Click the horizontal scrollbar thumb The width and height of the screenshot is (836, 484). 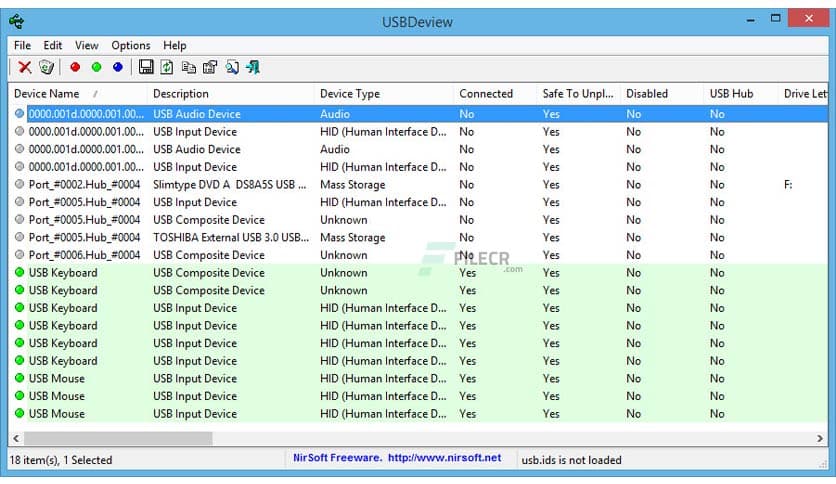(x=118, y=438)
